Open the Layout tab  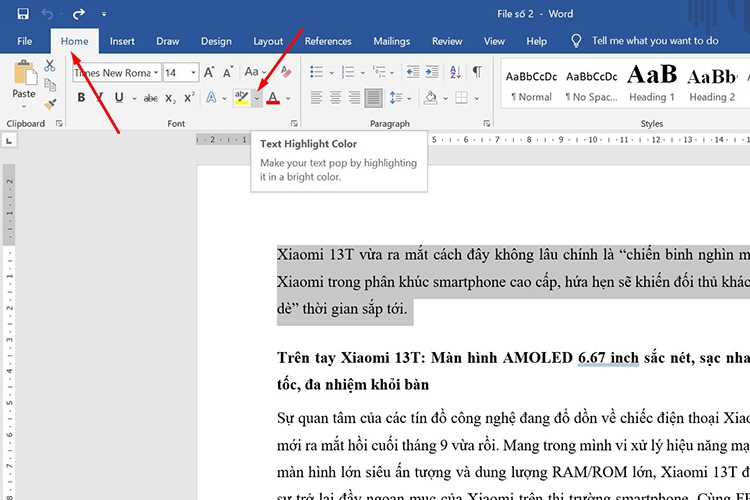pyautogui.click(x=268, y=41)
